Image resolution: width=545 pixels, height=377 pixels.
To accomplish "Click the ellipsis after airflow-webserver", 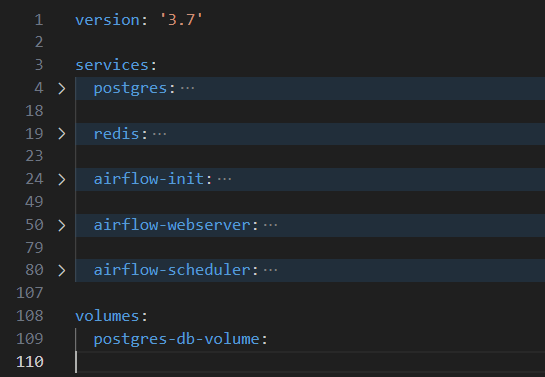I will 270,225.
